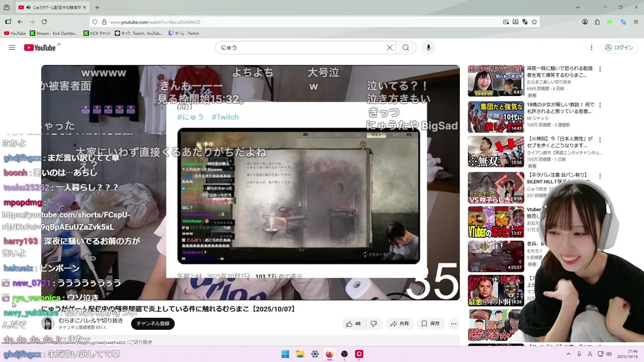
Task: Open the 14:43 19歳の少女 video thumbnail
Action: coord(496,117)
